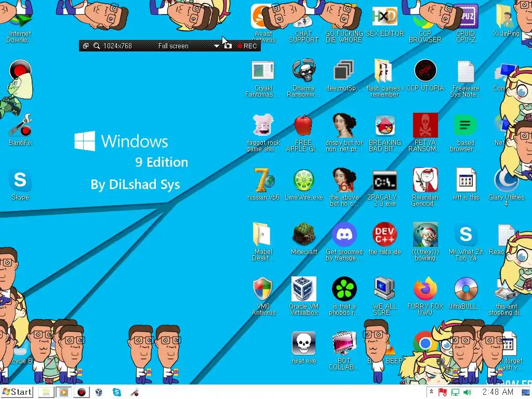The height and width of the screenshot is (399, 532).
Task: Click the folder button in the taskbar
Action: (x=46, y=392)
